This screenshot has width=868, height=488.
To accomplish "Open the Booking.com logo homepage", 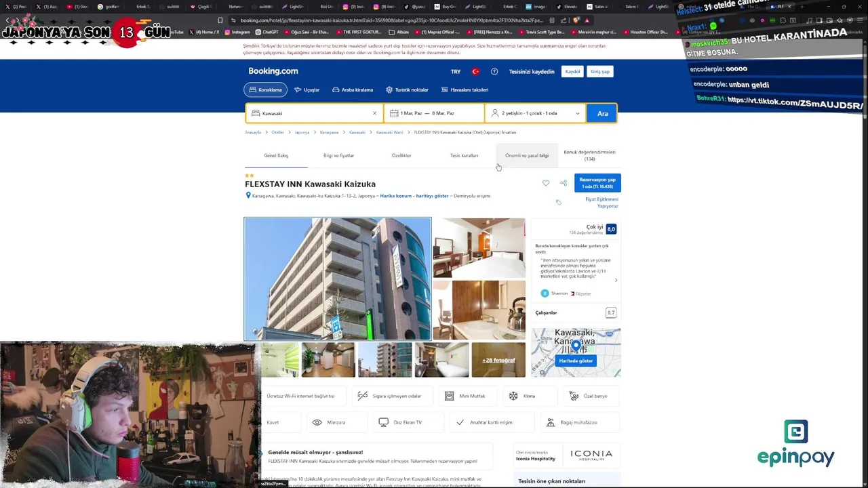I will (x=273, y=71).
